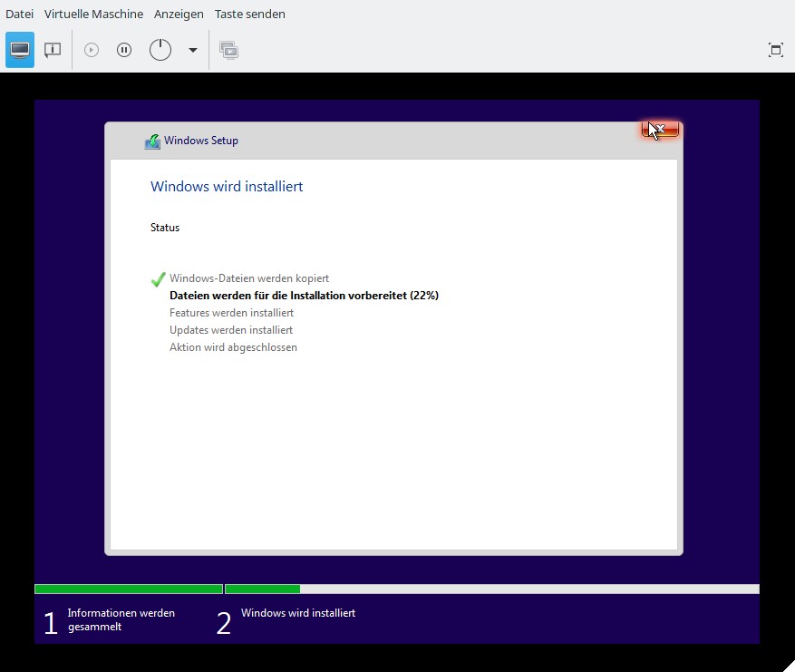Click the 'Windows wird installiert' heading

(x=227, y=186)
